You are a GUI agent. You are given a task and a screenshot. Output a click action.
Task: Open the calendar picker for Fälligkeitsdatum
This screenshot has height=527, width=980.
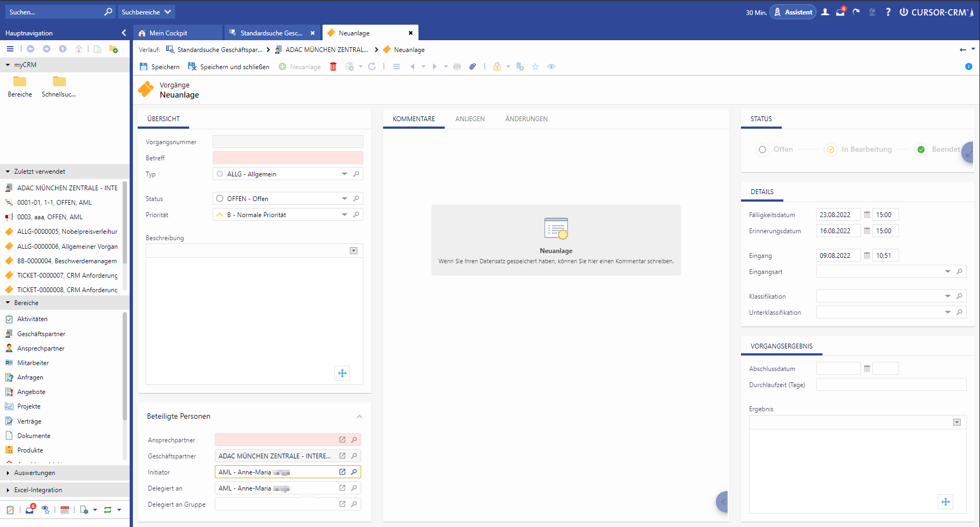(867, 215)
